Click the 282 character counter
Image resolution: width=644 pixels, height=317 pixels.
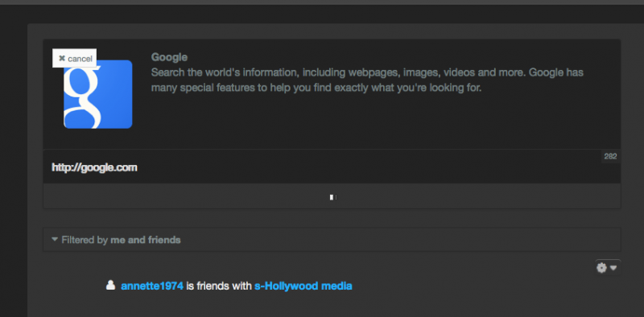[610, 156]
